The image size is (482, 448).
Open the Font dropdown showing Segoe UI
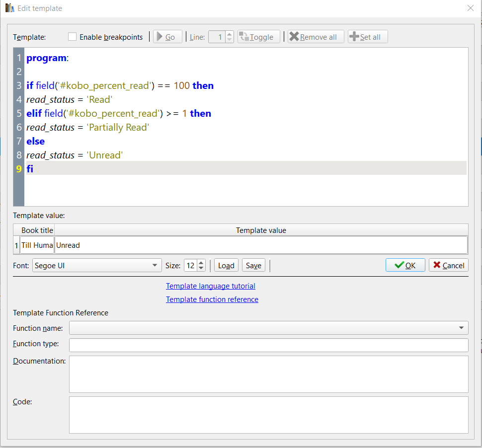pyautogui.click(x=97, y=265)
